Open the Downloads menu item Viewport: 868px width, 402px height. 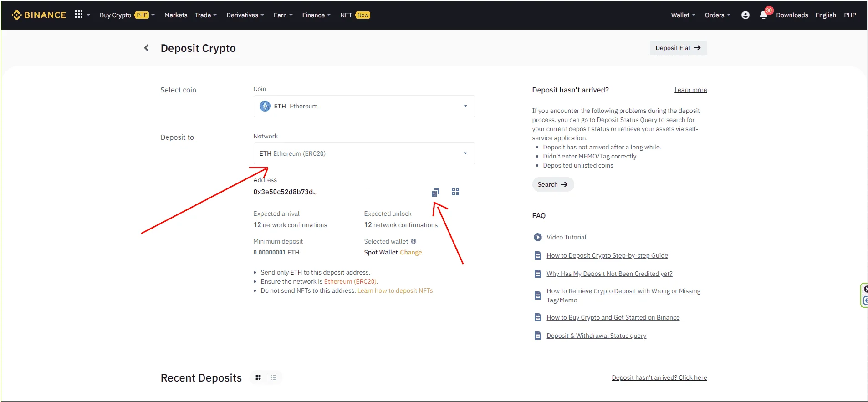[792, 15]
